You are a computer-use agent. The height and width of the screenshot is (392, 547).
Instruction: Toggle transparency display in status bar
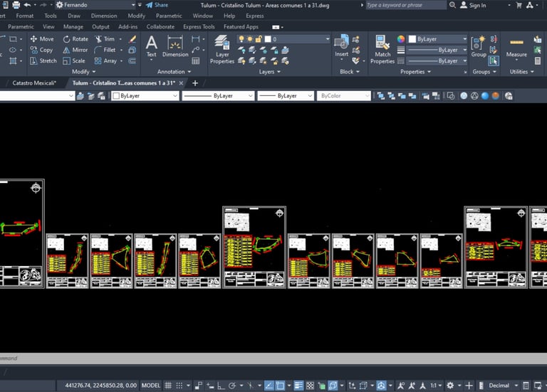click(x=310, y=386)
